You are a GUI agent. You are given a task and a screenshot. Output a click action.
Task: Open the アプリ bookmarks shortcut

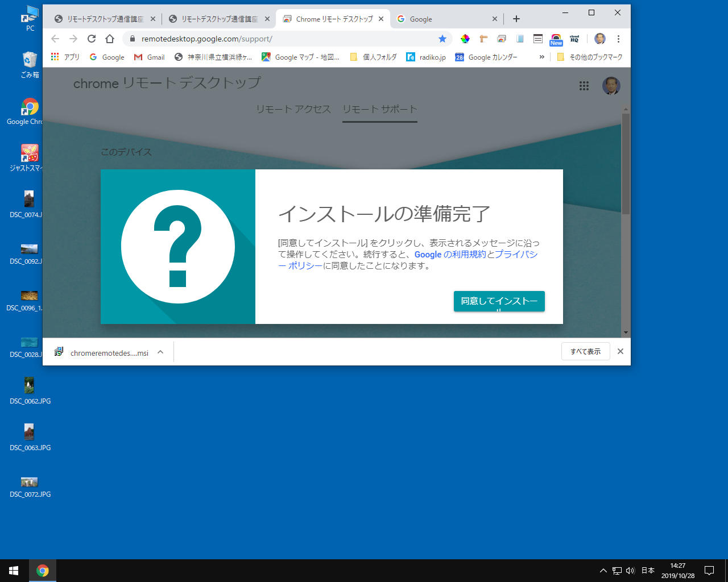pyautogui.click(x=65, y=57)
